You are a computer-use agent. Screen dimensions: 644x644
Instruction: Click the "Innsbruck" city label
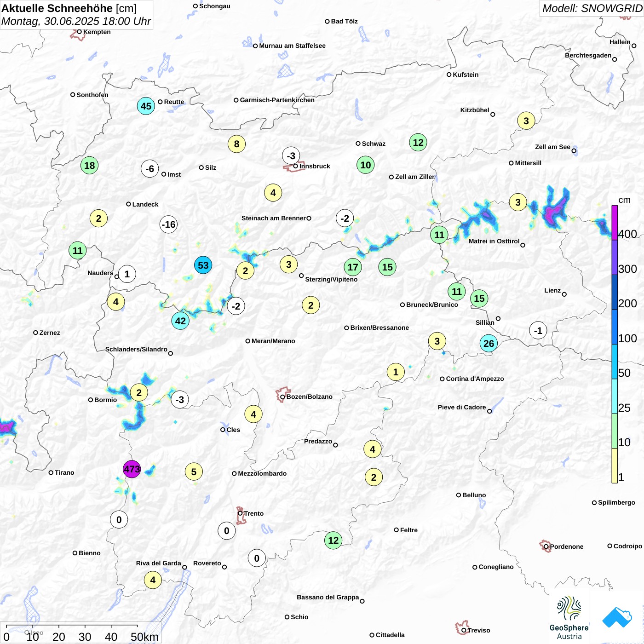coord(315,166)
